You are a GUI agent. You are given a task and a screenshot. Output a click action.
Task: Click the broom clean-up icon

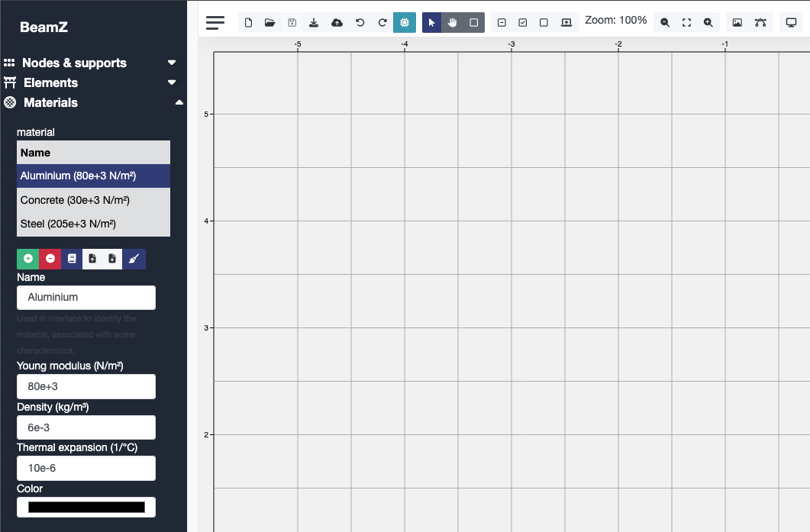tap(134, 259)
